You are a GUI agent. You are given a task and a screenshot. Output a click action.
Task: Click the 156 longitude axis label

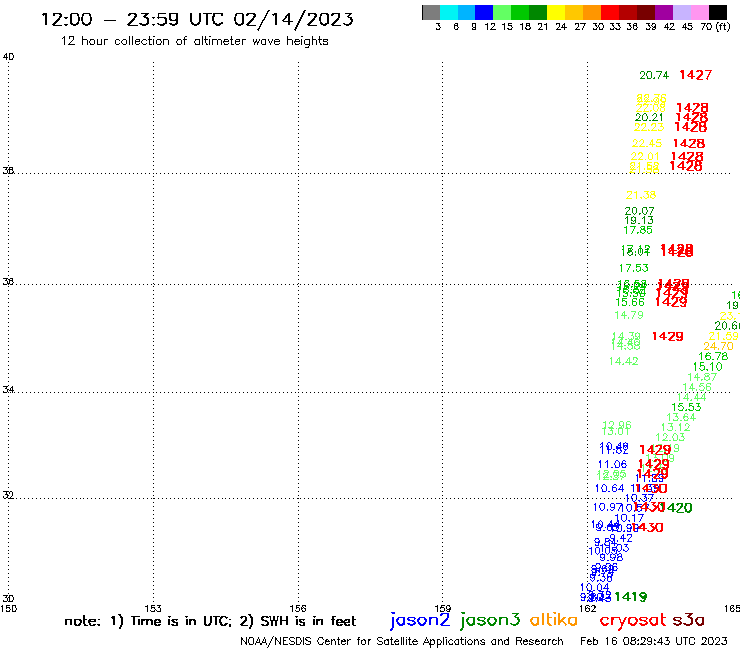(x=298, y=608)
